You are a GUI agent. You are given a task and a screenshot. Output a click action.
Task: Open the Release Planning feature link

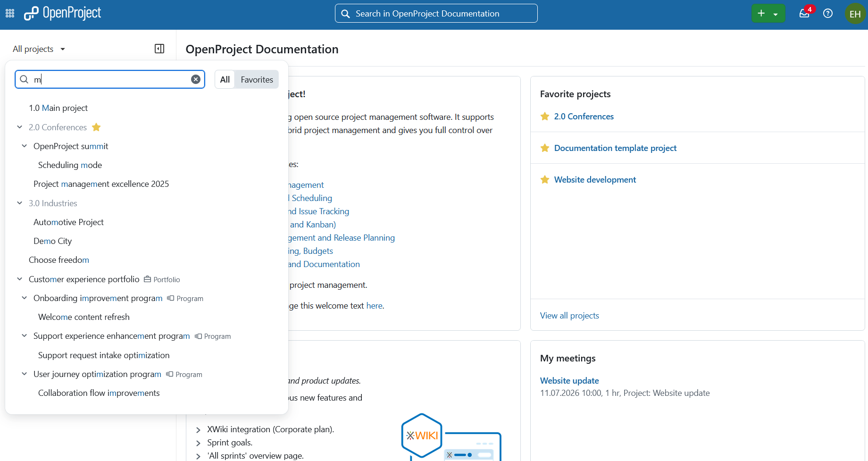[342, 238]
